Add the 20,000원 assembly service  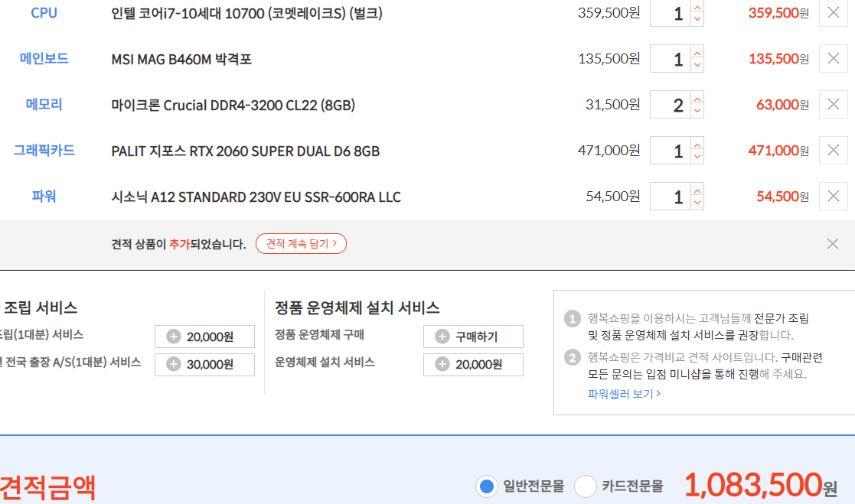coord(204,337)
